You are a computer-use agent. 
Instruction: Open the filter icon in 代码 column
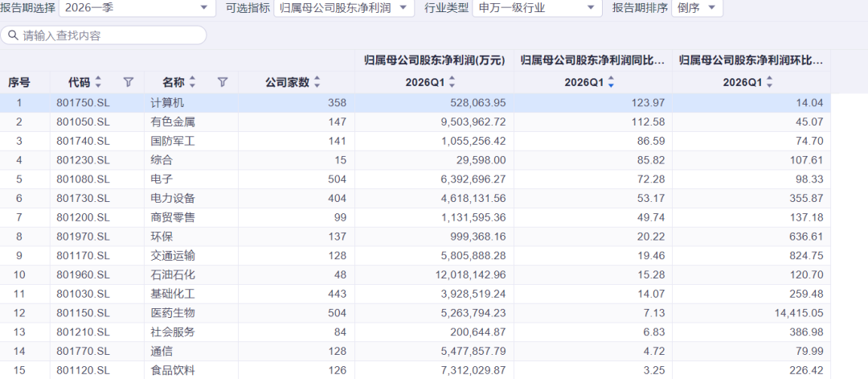(129, 83)
